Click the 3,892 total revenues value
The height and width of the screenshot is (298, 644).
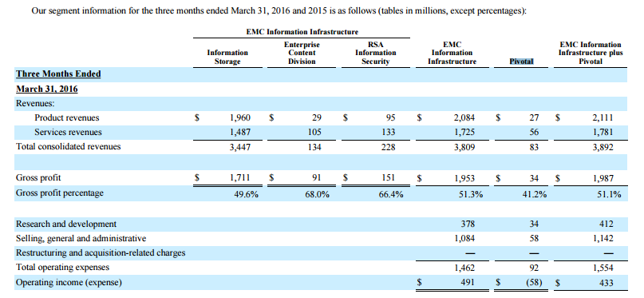click(603, 147)
